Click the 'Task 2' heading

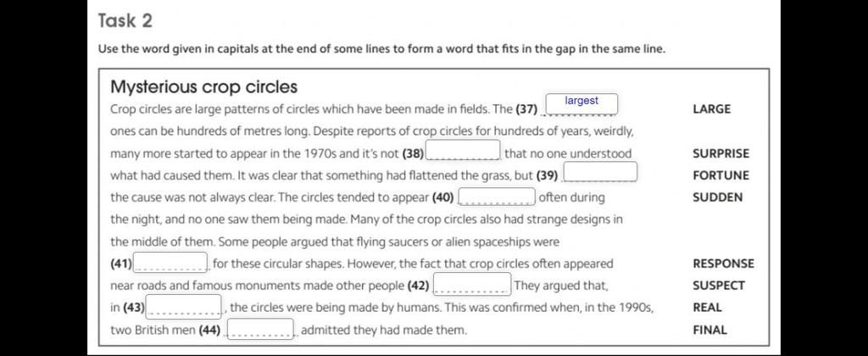(125, 21)
